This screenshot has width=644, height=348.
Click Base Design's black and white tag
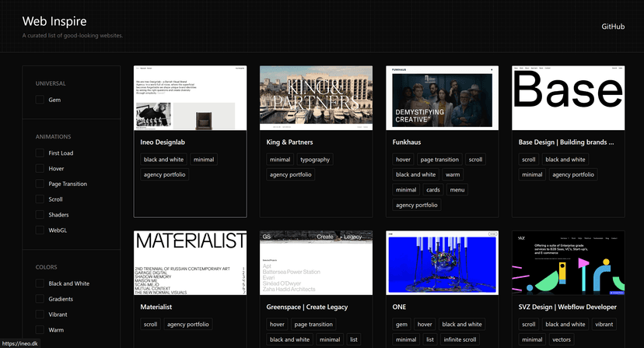point(565,159)
